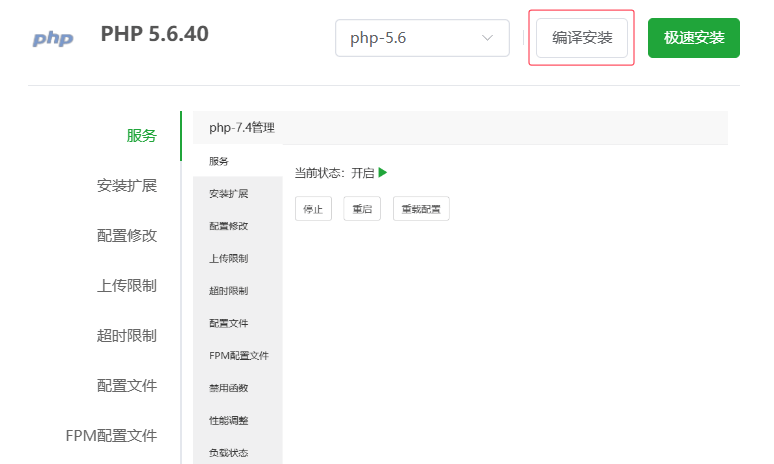Open the php-5.6 version dropdown
774x464 pixels.
tap(423, 38)
